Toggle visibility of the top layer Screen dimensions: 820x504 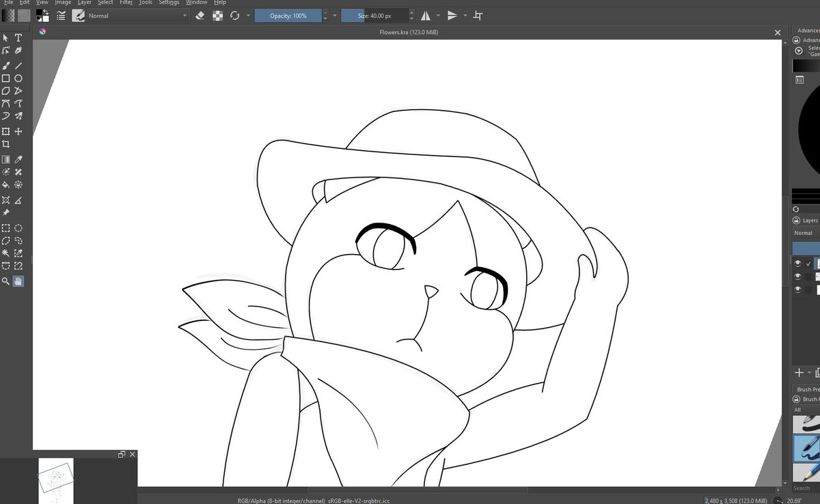(x=797, y=263)
